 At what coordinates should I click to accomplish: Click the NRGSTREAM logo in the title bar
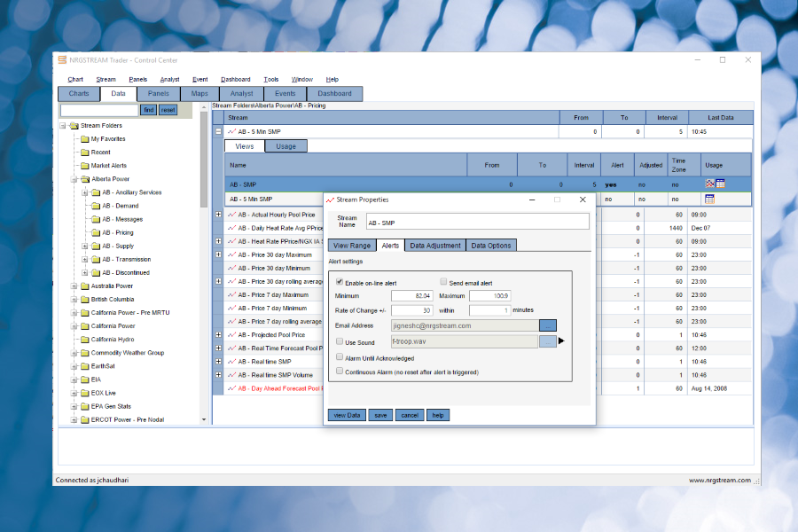pyautogui.click(x=62, y=60)
